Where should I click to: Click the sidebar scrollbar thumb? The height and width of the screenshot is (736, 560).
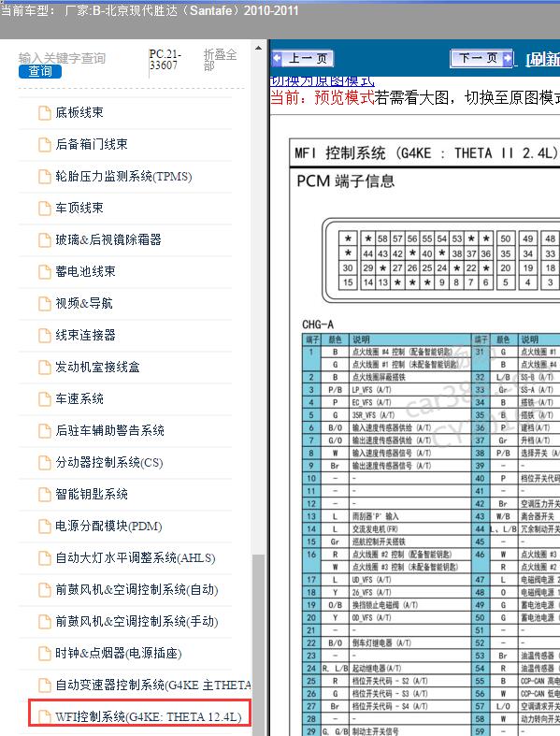point(258,645)
